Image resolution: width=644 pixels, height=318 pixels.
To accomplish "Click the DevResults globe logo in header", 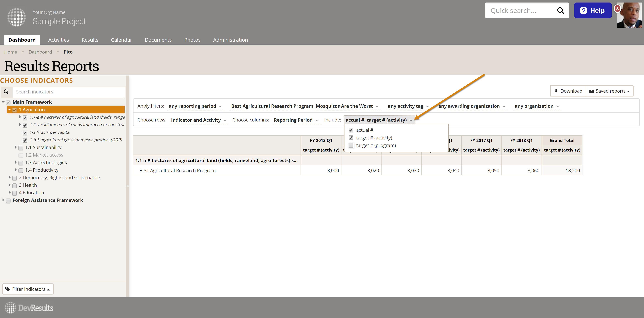I will pos(16,17).
